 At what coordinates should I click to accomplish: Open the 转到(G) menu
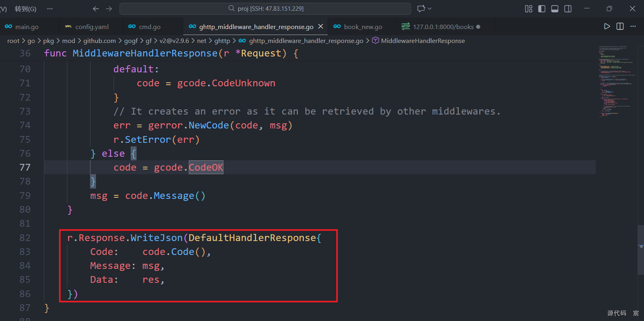click(25, 9)
